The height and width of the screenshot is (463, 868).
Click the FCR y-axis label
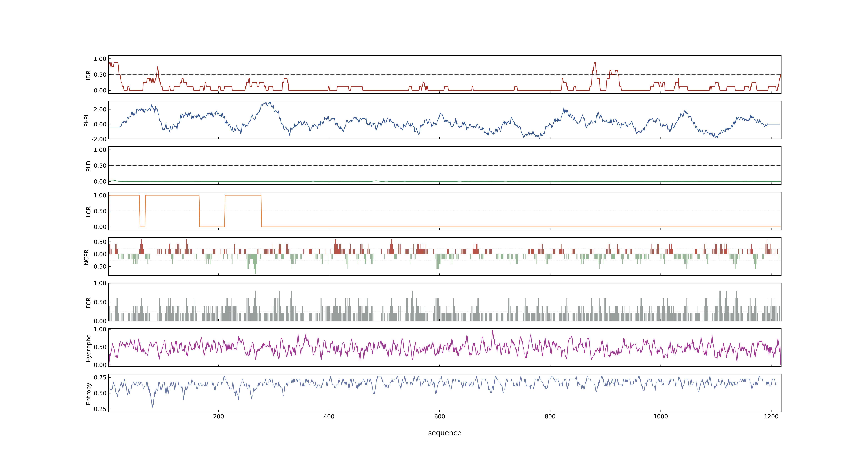pyautogui.click(x=88, y=302)
